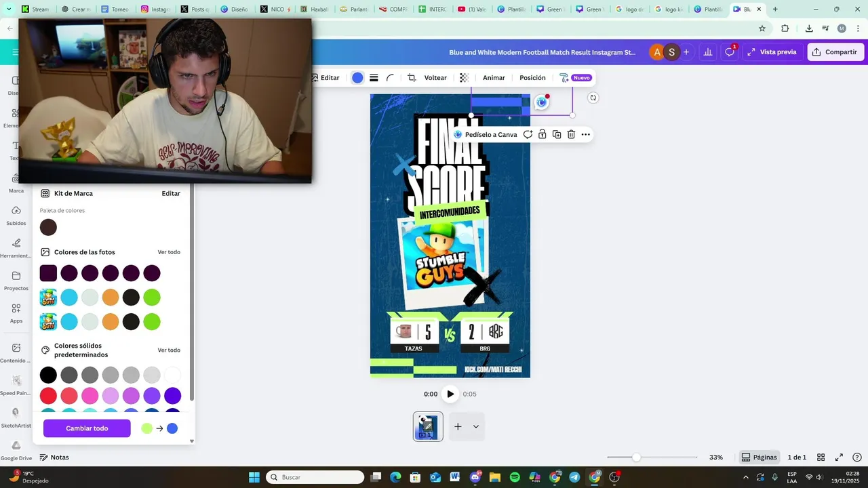Viewport: 868px width, 488px height.
Task: Open Notas panel
Action: click(x=54, y=457)
